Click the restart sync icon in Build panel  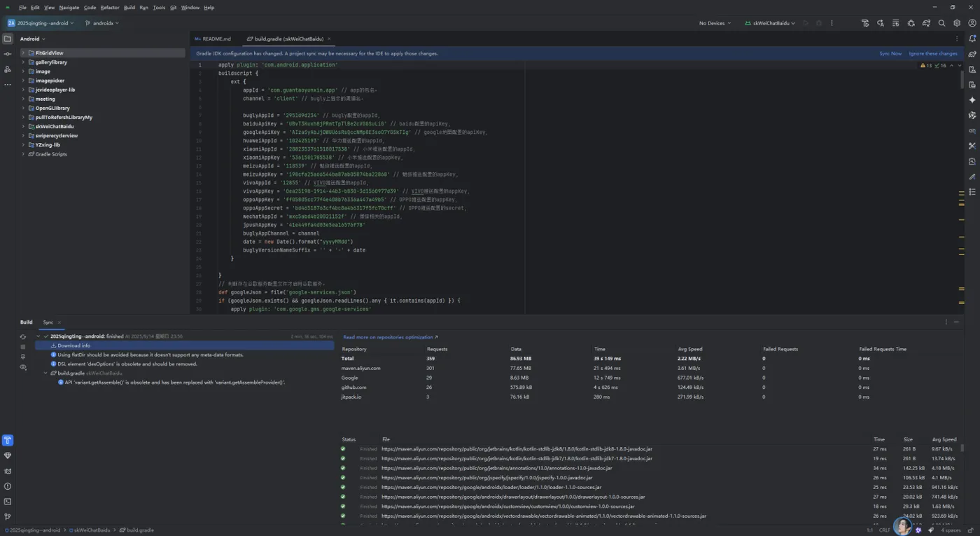[23, 337]
